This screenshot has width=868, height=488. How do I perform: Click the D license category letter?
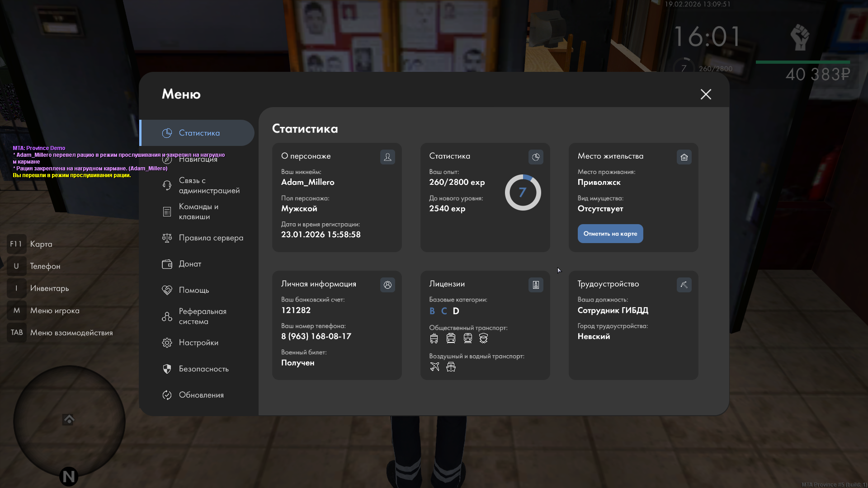pyautogui.click(x=456, y=311)
